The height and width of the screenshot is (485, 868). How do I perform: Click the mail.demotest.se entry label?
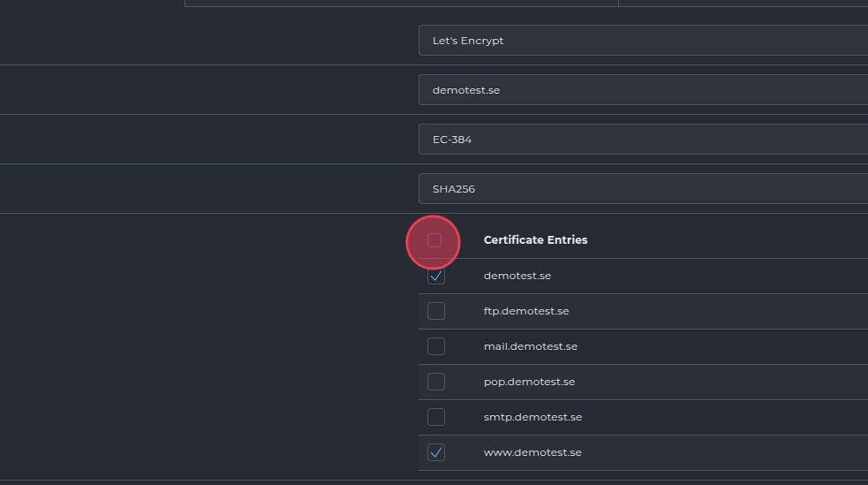531,346
